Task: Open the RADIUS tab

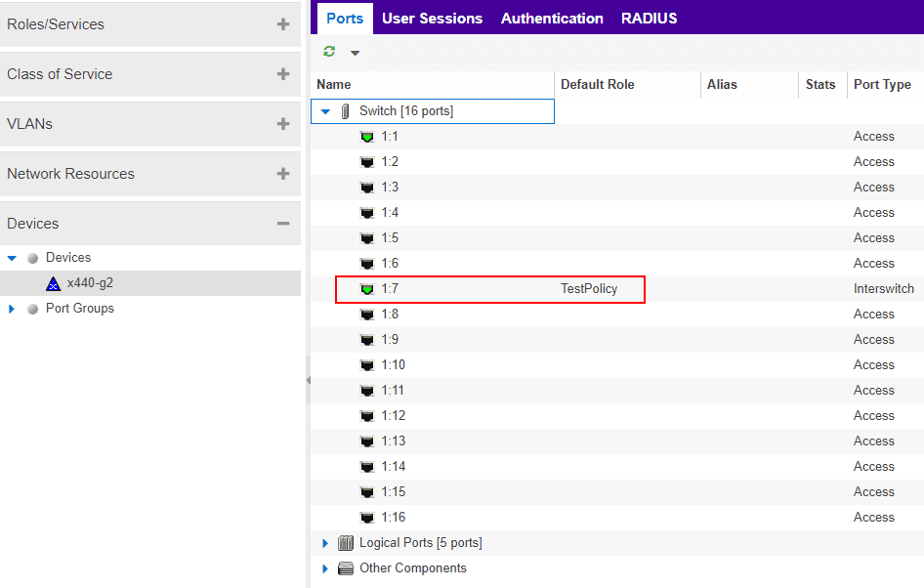Action: [649, 19]
